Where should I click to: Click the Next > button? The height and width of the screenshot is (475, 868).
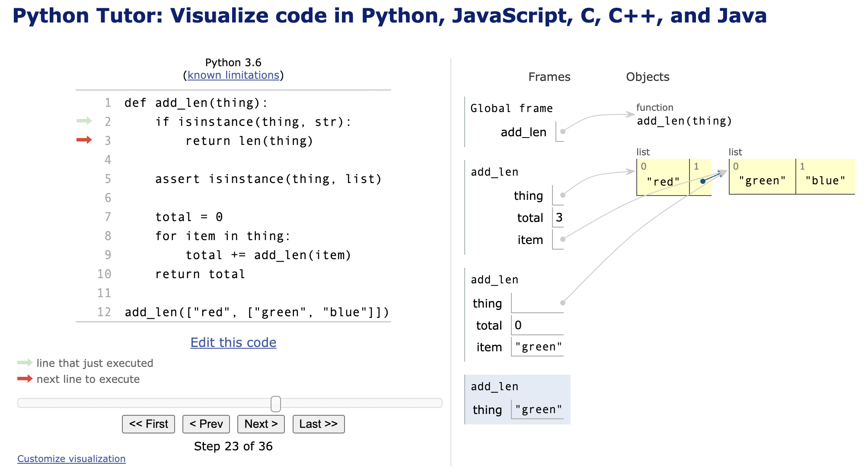261,424
